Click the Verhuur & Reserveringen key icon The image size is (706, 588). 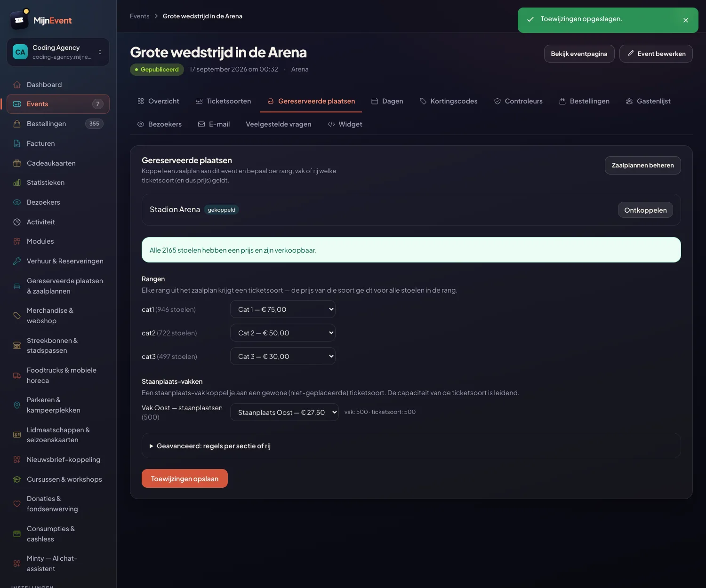17,261
